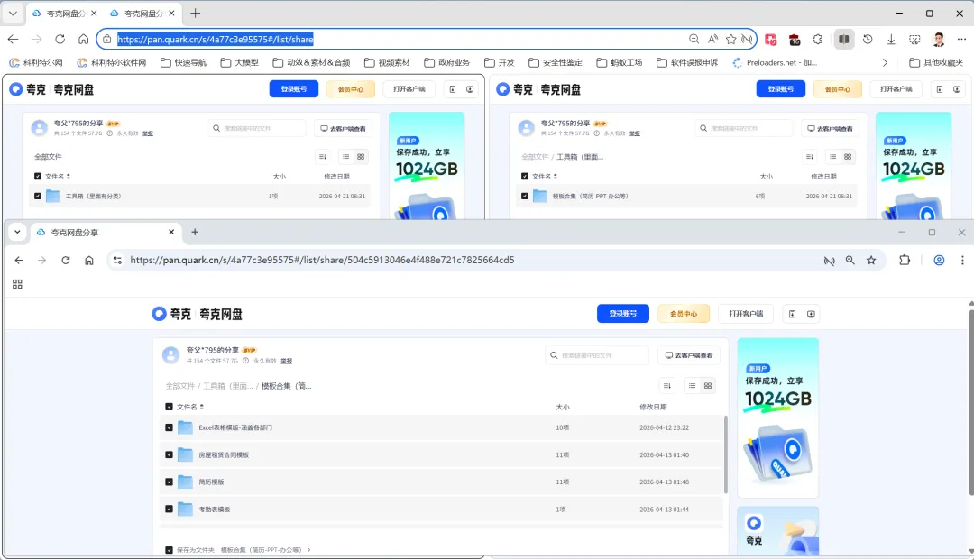This screenshot has width=974, height=560.
Task: Toggle select-all checkbox in left split pane
Action: tap(38, 177)
